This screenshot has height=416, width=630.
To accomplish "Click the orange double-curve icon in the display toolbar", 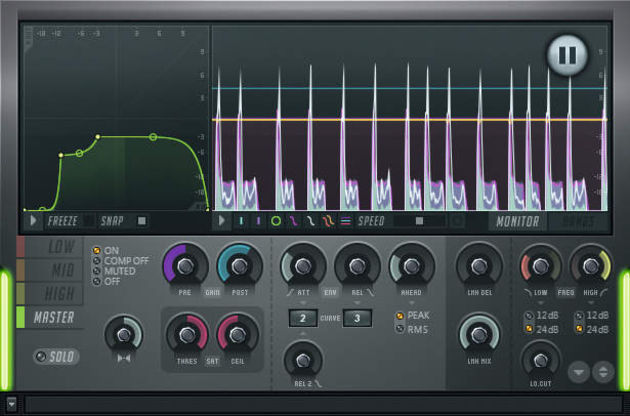I will click(327, 221).
